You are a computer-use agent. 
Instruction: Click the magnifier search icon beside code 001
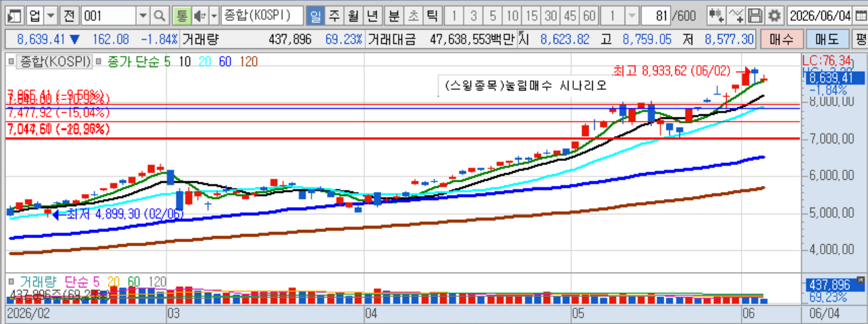159,15
